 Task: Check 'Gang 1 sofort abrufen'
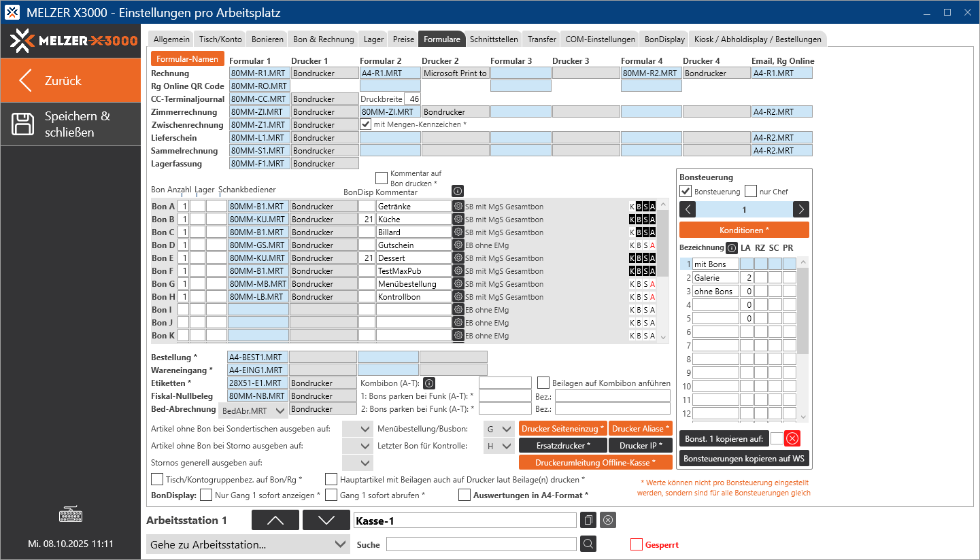point(331,495)
